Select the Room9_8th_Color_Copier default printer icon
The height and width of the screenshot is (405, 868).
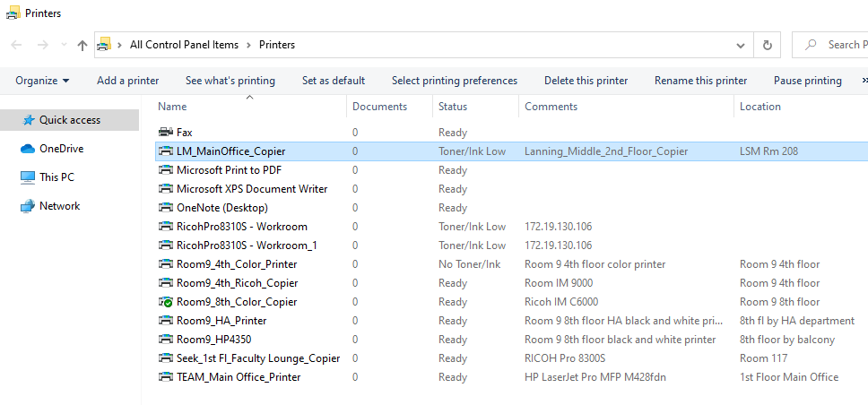click(x=166, y=302)
